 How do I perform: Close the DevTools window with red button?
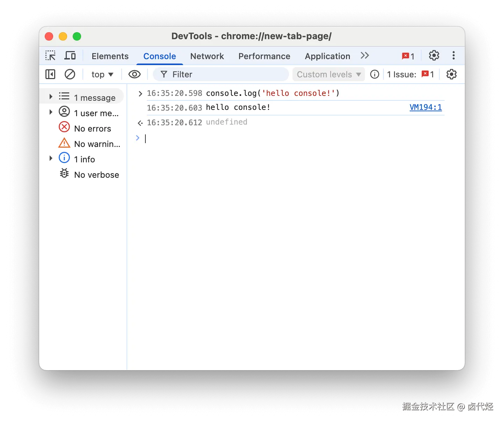tap(49, 36)
